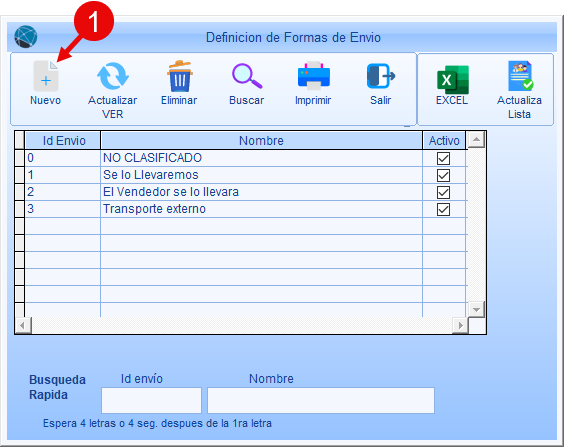Screen dimensions: 564x447
Task: Select the Actualizar VER refresh icon
Action: point(113,76)
